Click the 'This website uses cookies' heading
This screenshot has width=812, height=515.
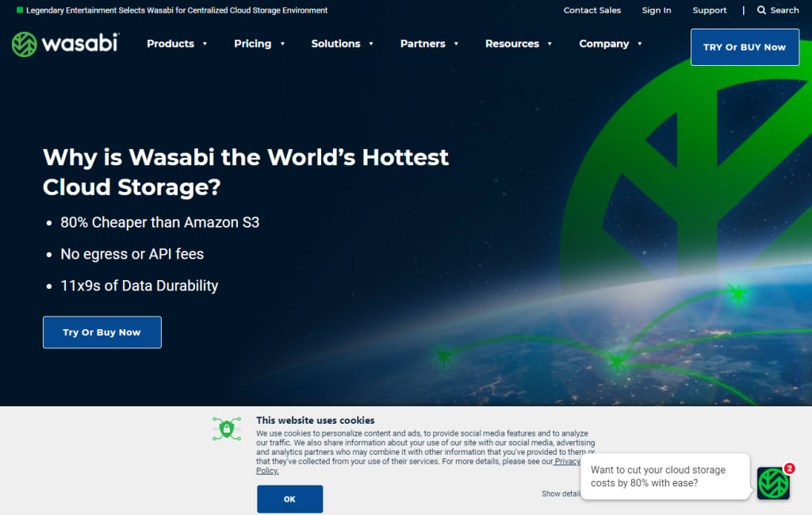point(316,421)
